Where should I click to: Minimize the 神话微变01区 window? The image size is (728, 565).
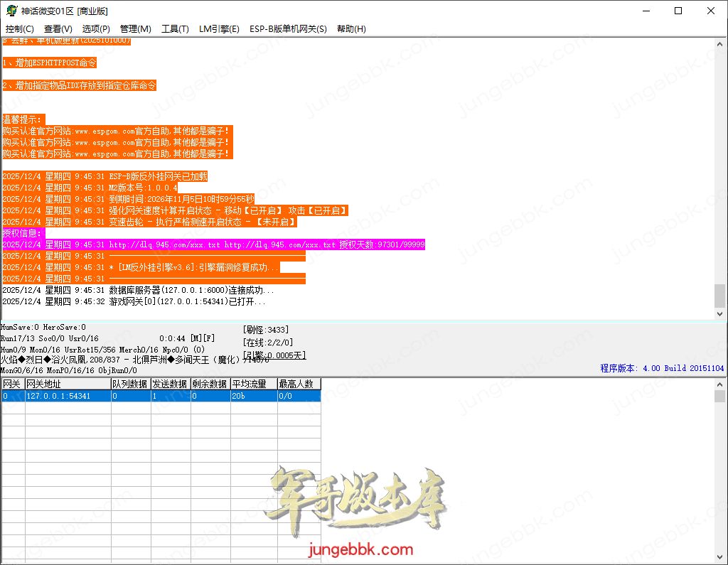click(x=645, y=11)
